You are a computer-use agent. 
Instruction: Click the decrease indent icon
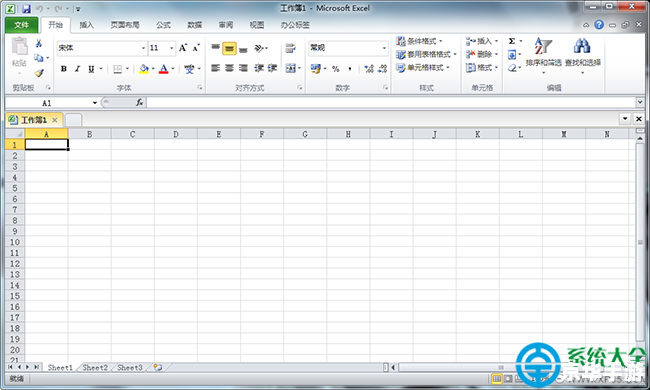(259, 68)
